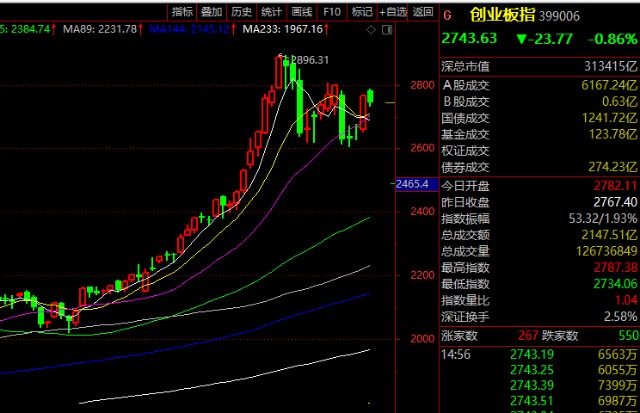Click the 2896.31 peak price label
640x413 pixels.
pyautogui.click(x=311, y=60)
